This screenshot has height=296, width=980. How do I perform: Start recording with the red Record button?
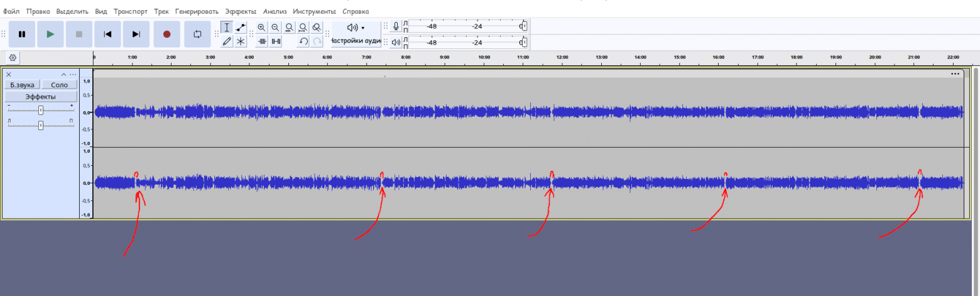(166, 35)
